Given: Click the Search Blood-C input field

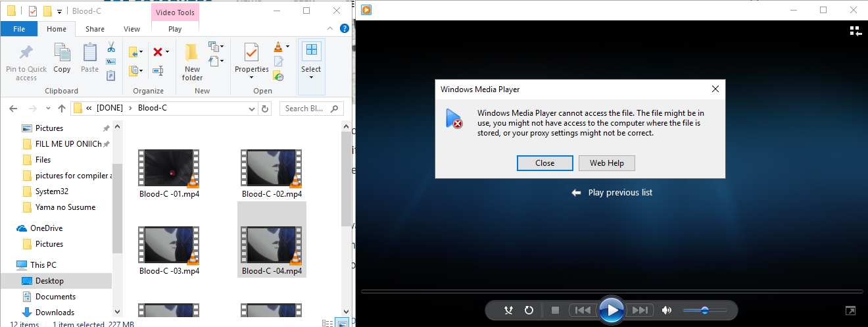Looking at the screenshot, I should [312, 108].
